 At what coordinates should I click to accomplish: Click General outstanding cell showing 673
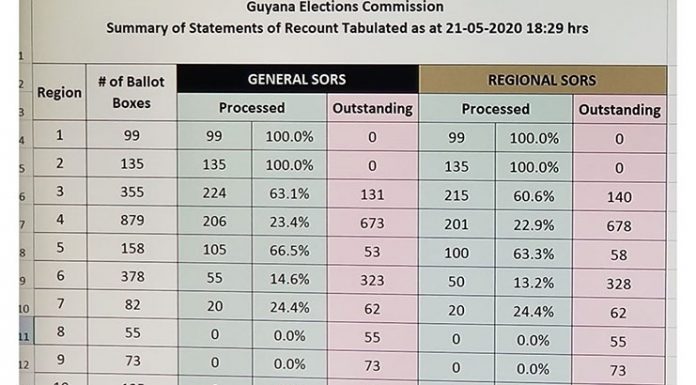pyautogui.click(x=372, y=222)
